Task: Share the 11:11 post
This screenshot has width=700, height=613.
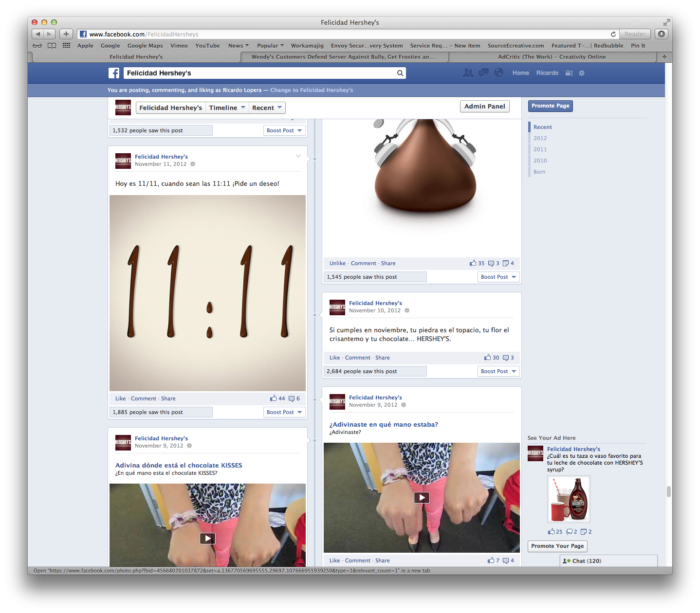Action: coord(168,398)
